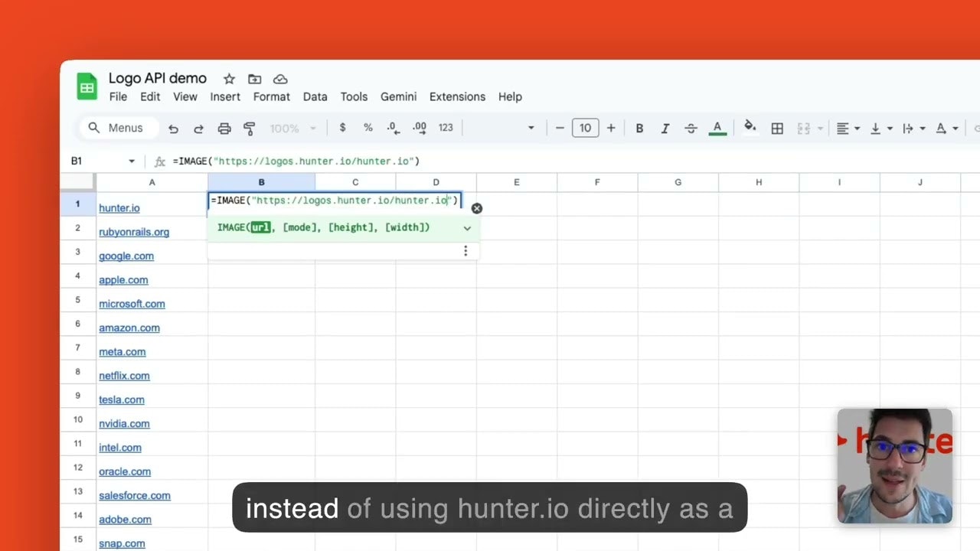
Task: Increase font size with plus button
Action: pyautogui.click(x=611, y=128)
